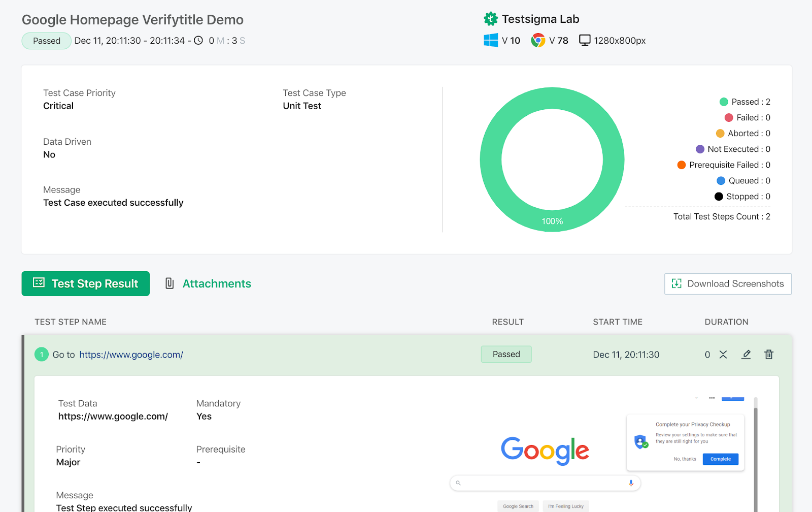The height and width of the screenshot is (512, 812).
Task: Click the Passed status badge in step 1
Action: 506,355
